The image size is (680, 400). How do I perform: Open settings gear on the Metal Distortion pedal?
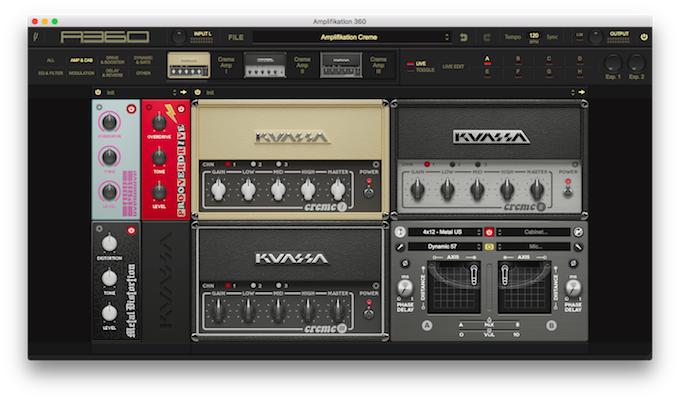pyautogui.click(x=99, y=228)
